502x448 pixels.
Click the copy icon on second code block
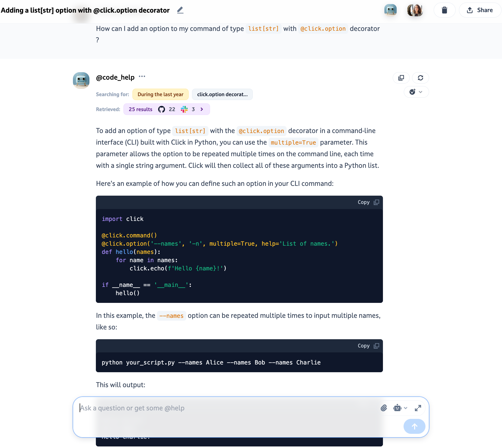(376, 345)
